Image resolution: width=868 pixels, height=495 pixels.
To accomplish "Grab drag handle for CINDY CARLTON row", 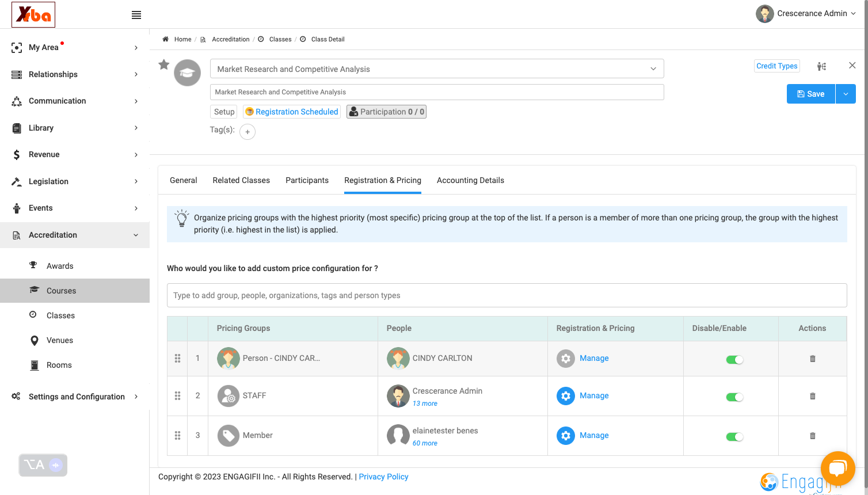I will (177, 359).
